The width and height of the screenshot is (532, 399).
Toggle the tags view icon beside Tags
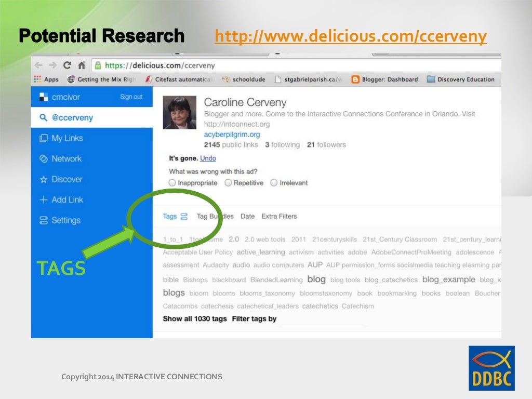coord(184,217)
